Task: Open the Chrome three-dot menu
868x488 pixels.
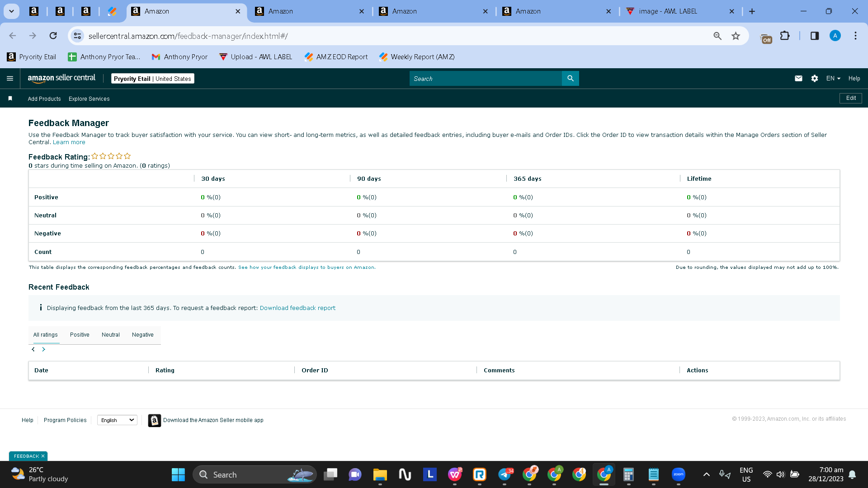Action: (x=855, y=36)
